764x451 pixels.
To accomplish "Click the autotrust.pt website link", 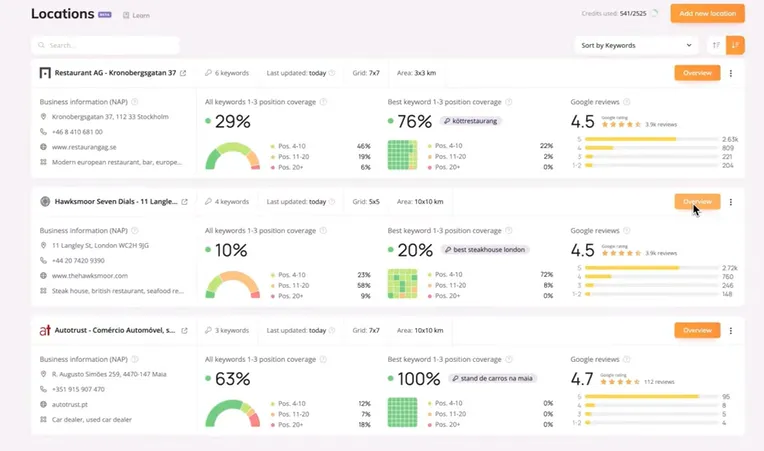I will pyautogui.click(x=69, y=404).
